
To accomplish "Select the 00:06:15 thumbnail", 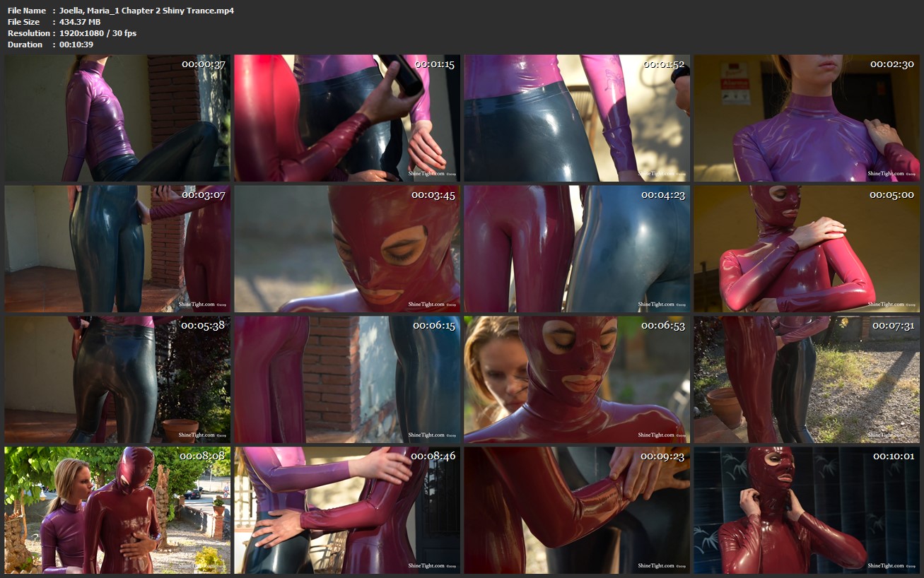I will coord(347,379).
